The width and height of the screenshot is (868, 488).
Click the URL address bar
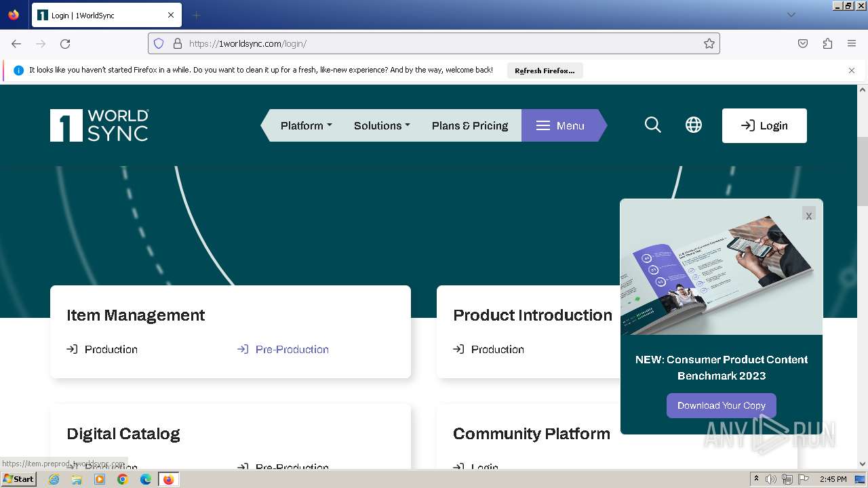[x=434, y=43]
